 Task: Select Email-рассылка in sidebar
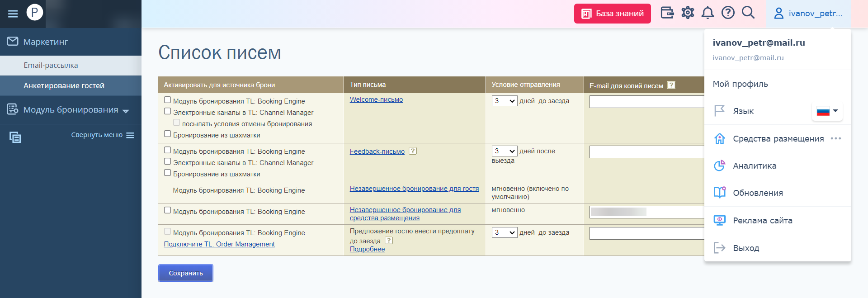(51, 66)
